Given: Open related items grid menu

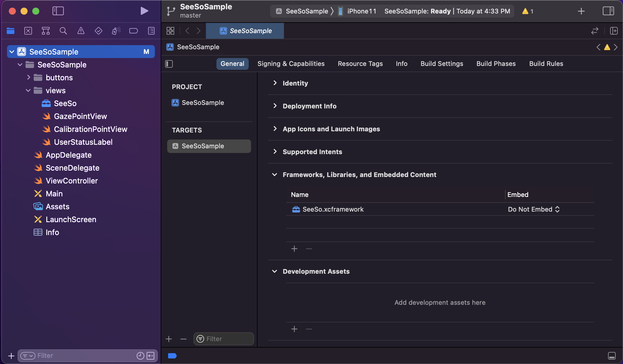Looking at the screenshot, I should [170, 31].
